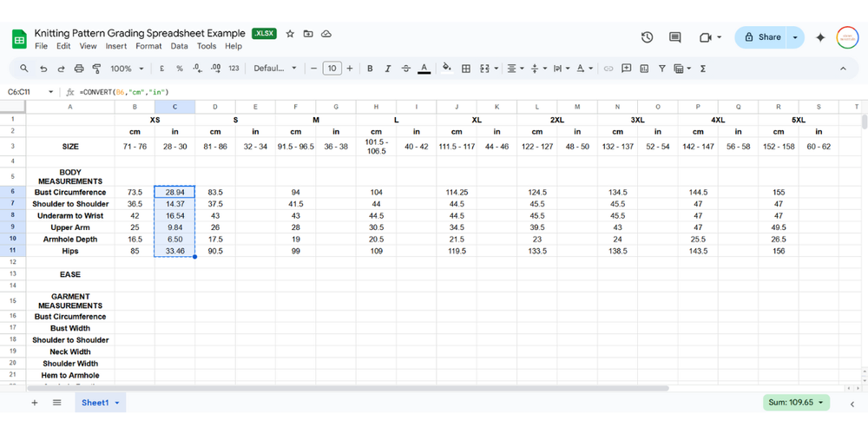Open the Share options dropdown arrow
The image size is (868, 434).
click(795, 37)
